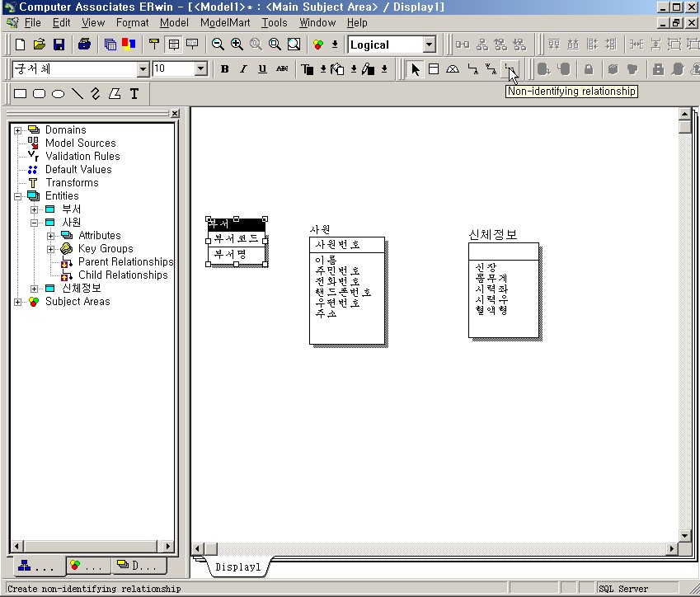Open the ModelMart menu

click(225, 23)
